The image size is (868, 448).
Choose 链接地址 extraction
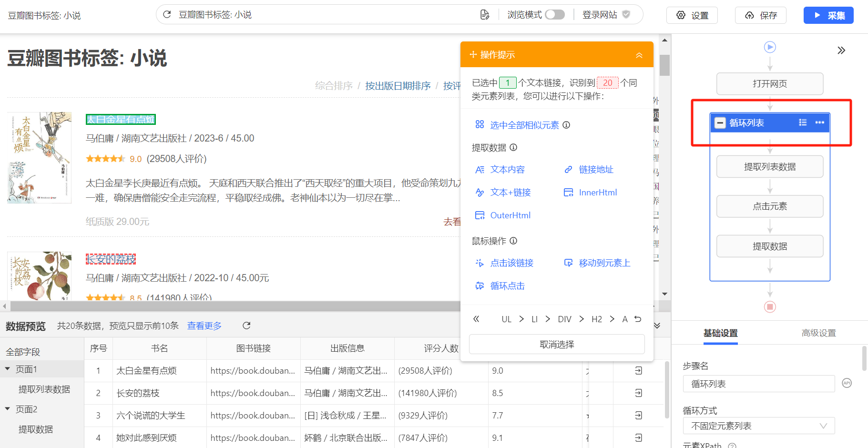[x=589, y=170]
